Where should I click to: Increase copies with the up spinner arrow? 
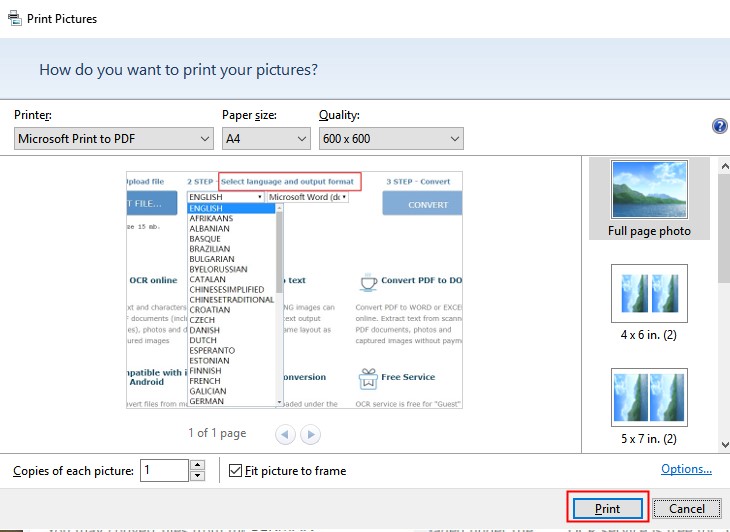pos(197,465)
